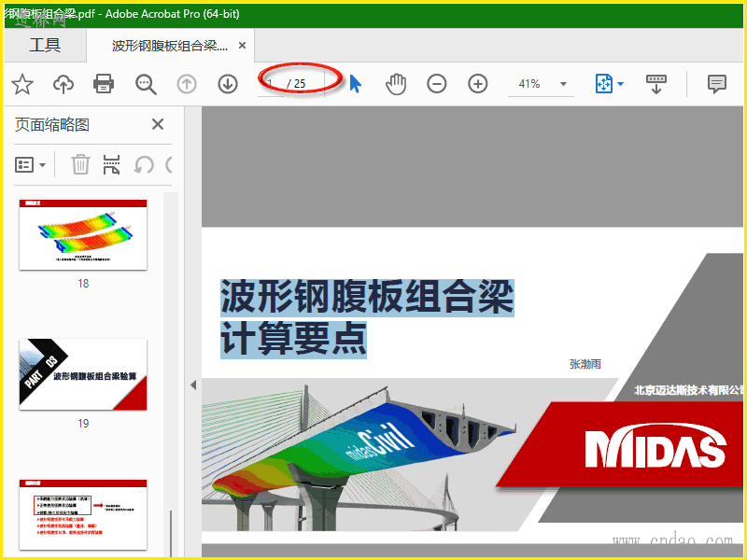
Task: Open the find text magnifier tool
Action: pos(146,84)
